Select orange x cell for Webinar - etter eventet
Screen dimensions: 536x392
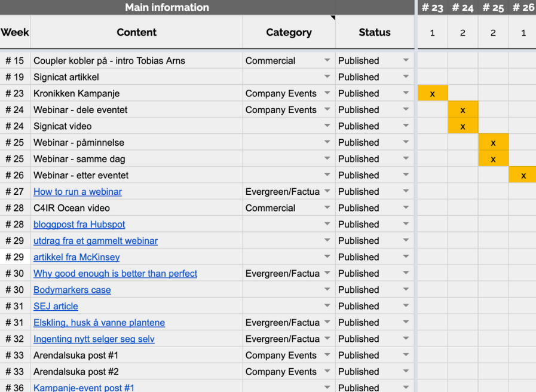coord(523,176)
